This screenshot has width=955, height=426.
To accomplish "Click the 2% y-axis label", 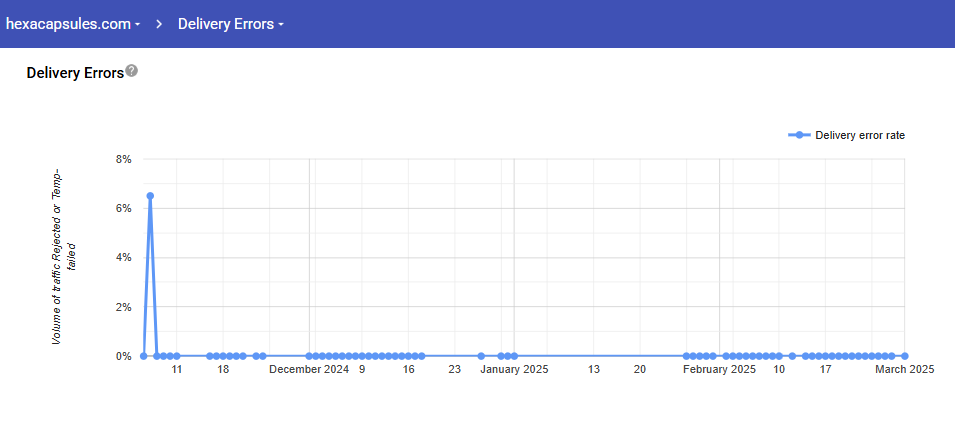I will coord(124,307).
